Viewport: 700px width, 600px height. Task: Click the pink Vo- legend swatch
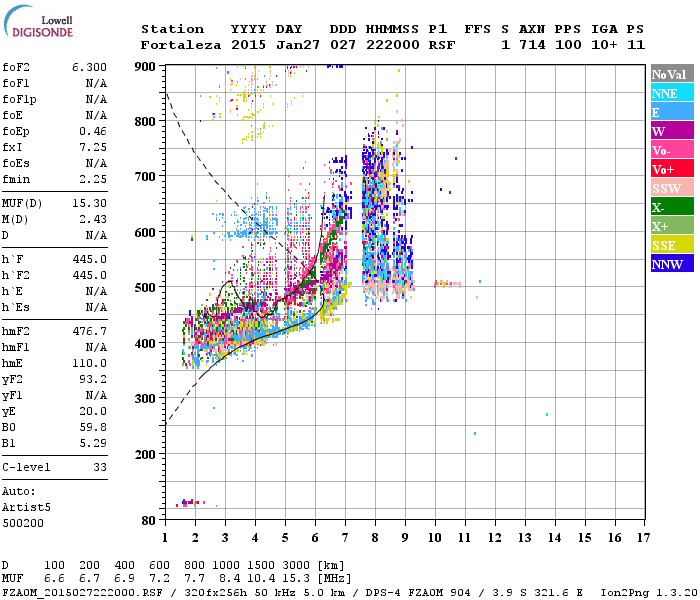click(670, 150)
